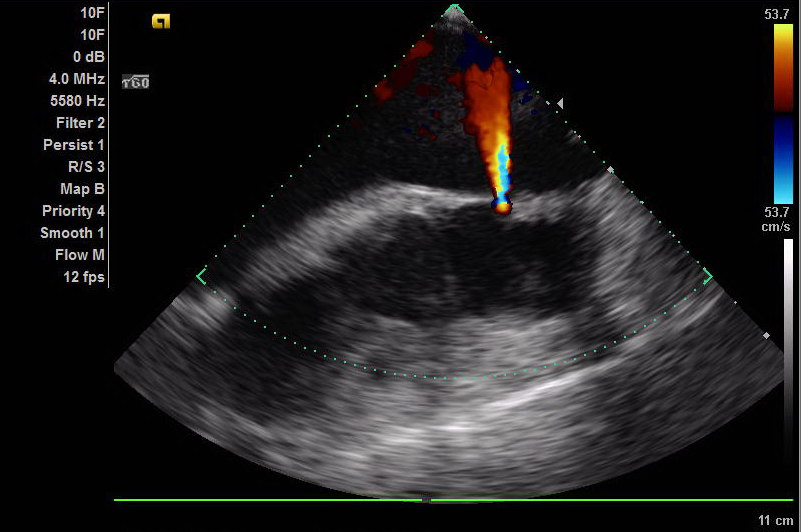Click the gray focus triangle on sector edge
The width and height of the screenshot is (801, 532).
pos(560,103)
